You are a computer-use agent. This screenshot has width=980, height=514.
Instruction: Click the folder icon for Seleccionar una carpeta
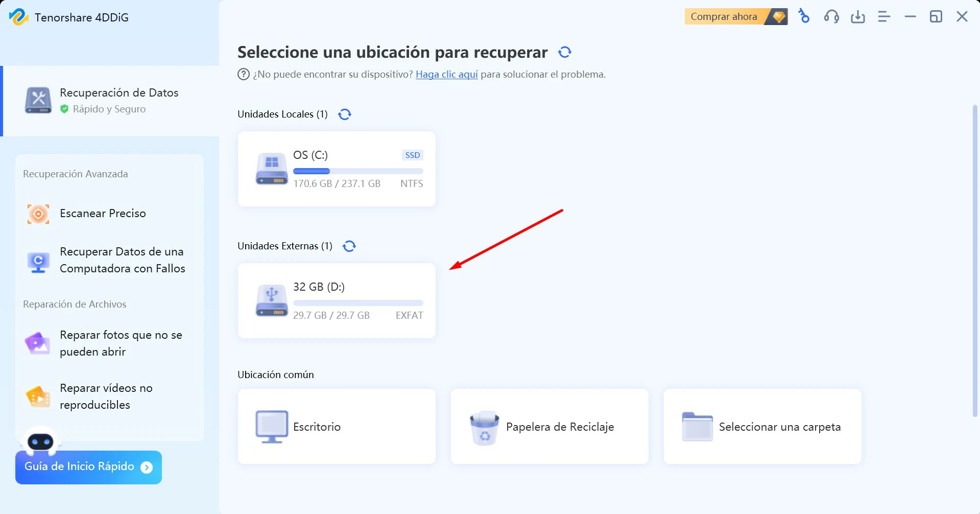point(698,427)
